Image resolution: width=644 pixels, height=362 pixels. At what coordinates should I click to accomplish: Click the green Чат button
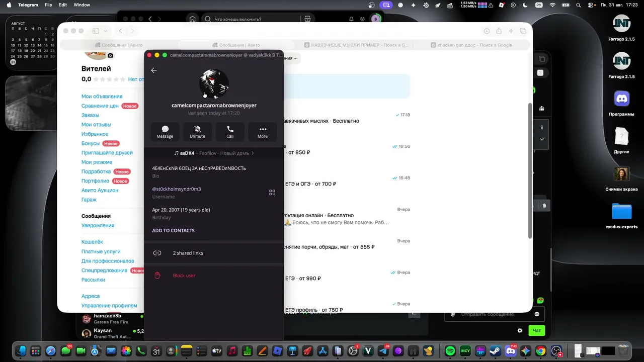coord(537,331)
